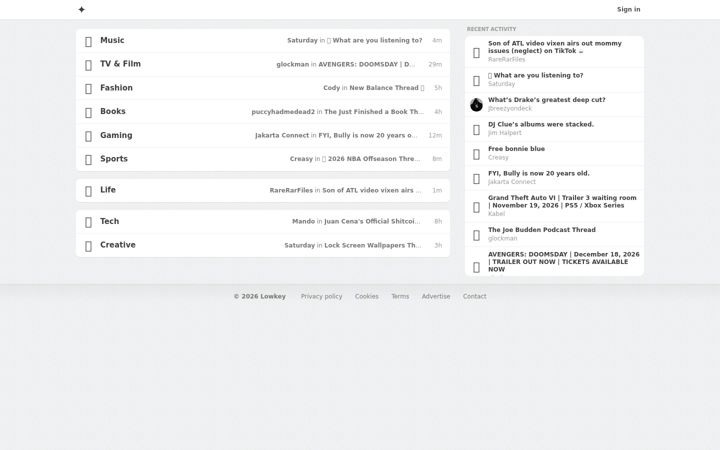Open the Books forum
This screenshot has width=720, height=450.
(112, 112)
